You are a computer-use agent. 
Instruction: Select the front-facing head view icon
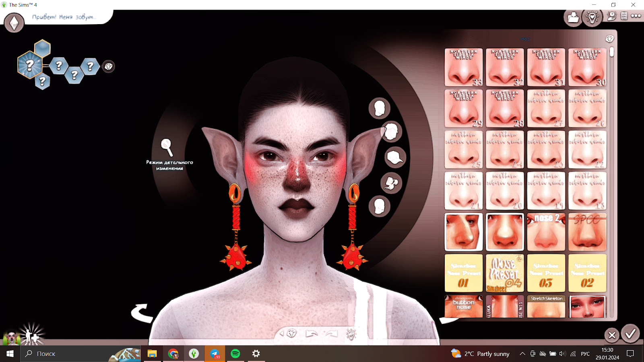[x=379, y=108]
